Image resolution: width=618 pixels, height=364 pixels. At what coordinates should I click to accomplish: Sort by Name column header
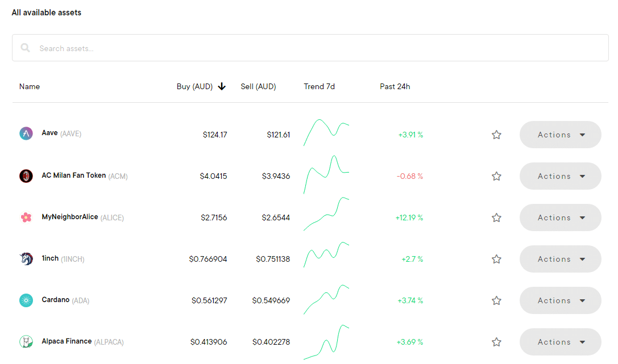tap(30, 86)
